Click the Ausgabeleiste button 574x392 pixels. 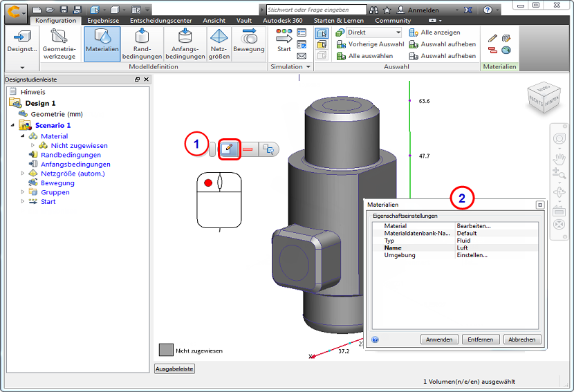174,369
